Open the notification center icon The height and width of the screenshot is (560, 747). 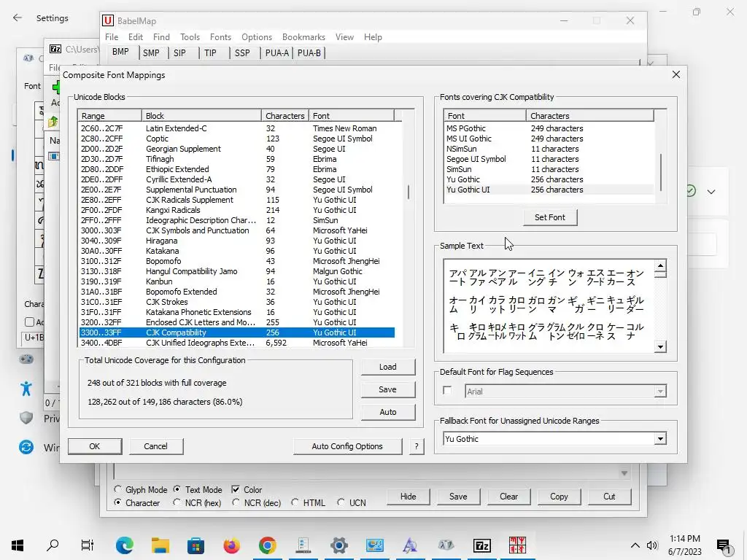click(723, 545)
